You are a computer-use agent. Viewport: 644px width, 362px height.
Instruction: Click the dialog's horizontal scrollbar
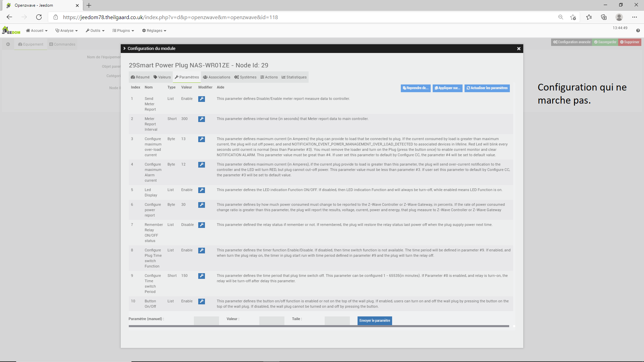click(x=319, y=326)
